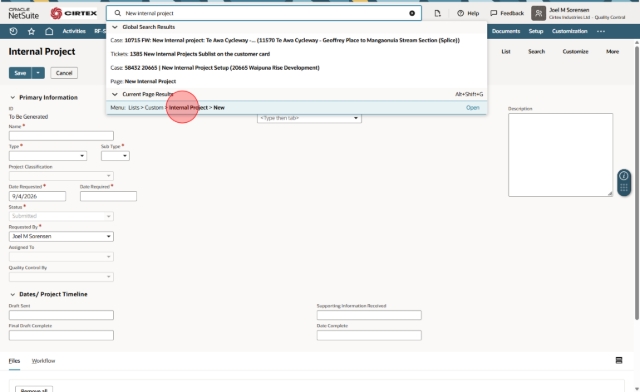Focus the global search box
The height and width of the screenshot is (392, 640).
coord(264,13)
